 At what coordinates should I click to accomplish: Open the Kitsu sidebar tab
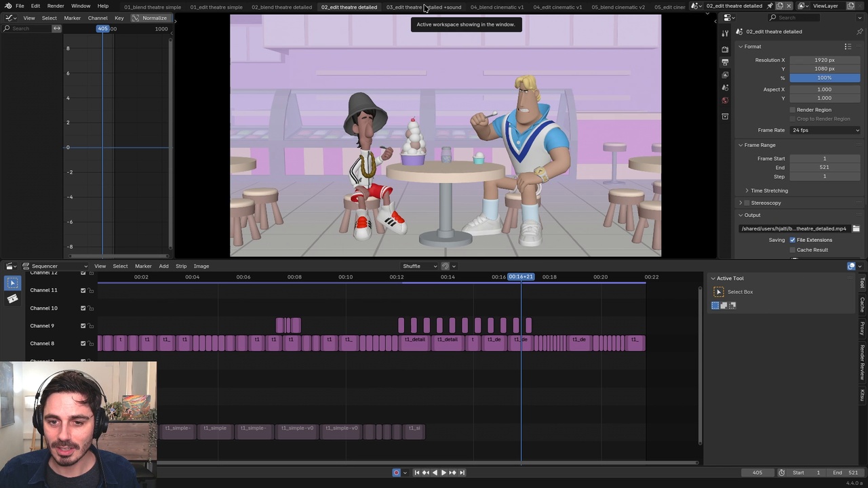(863, 395)
